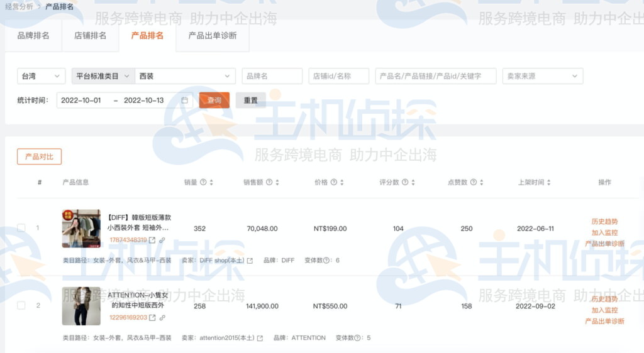This screenshot has height=353, width=644.
Task: Tick the checkbox for product row 1
Action: pos(21,228)
